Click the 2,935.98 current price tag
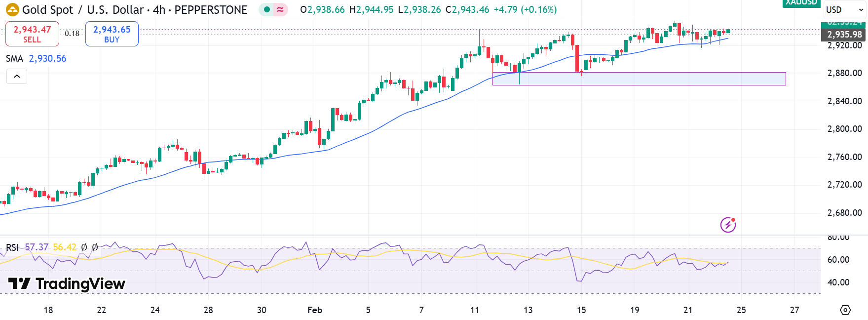 (x=844, y=35)
